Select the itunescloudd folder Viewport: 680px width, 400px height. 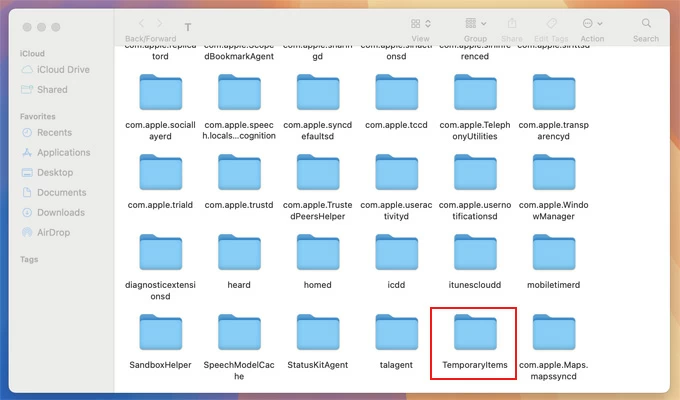coord(474,254)
